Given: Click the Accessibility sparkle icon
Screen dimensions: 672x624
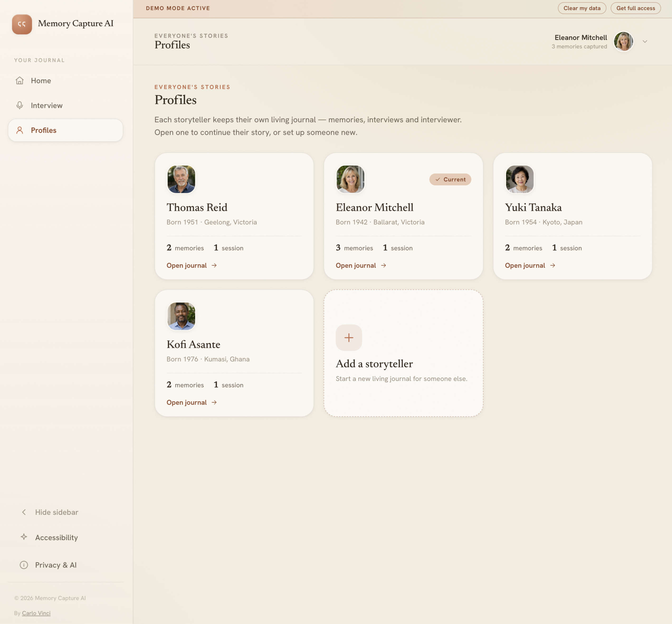Looking at the screenshot, I should coord(24,537).
